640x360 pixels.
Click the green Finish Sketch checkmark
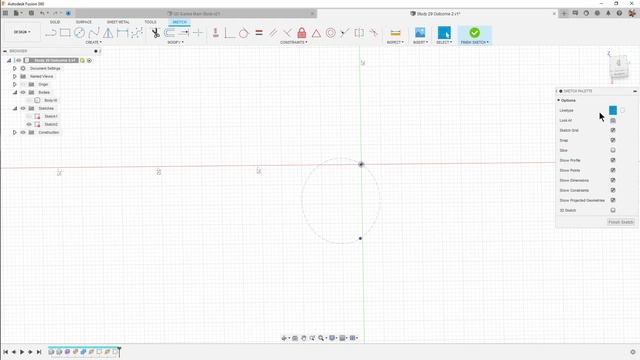tap(474, 32)
